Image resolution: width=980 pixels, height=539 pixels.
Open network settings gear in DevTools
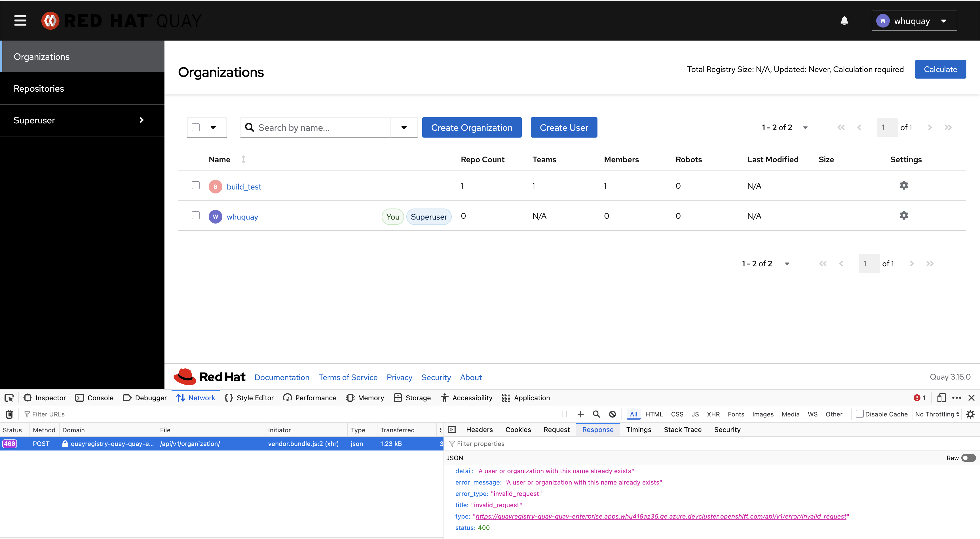970,414
